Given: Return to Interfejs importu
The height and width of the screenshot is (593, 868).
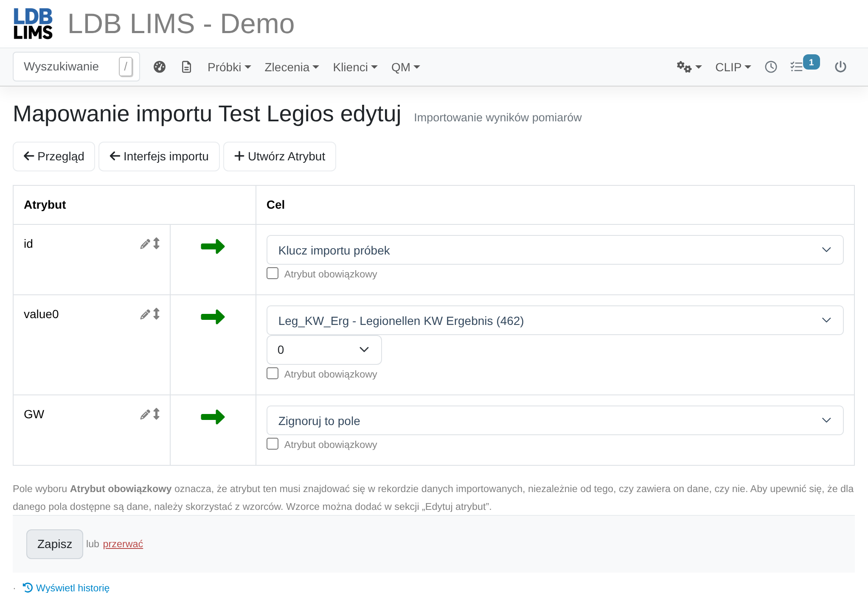Looking at the screenshot, I should [x=159, y=157].
